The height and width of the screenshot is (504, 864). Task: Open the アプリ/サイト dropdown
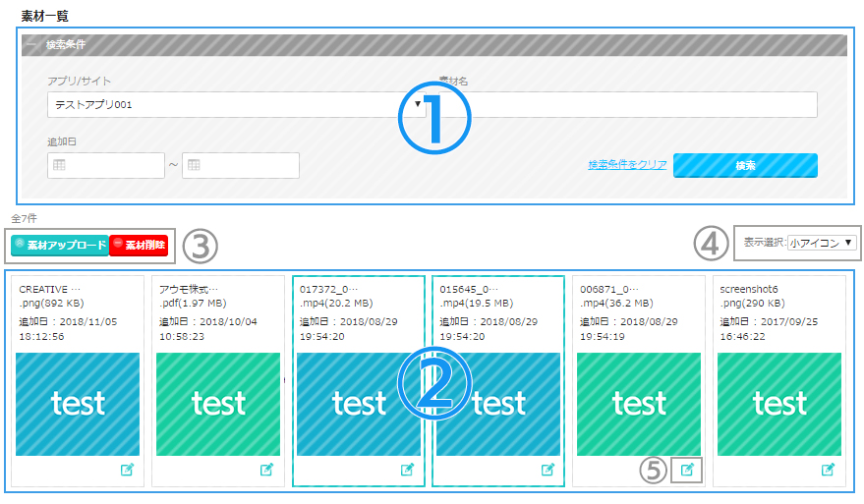point(234,104)
